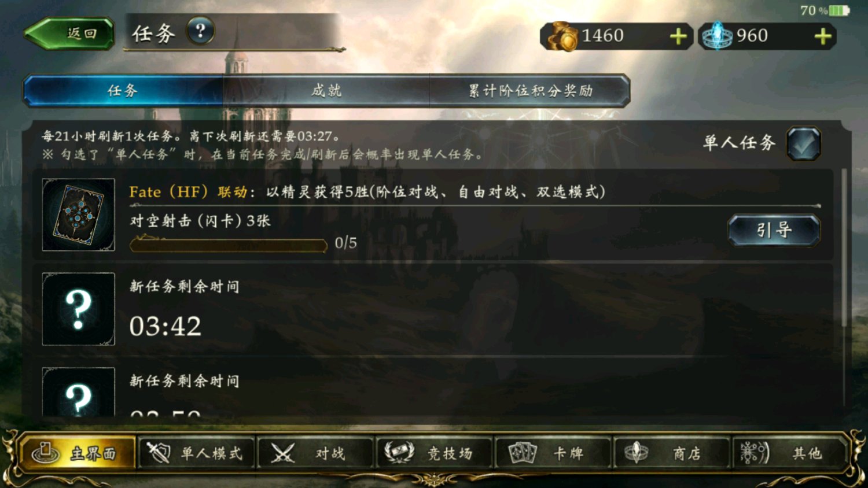Click the blue crystal currency icon

(717, 36)
